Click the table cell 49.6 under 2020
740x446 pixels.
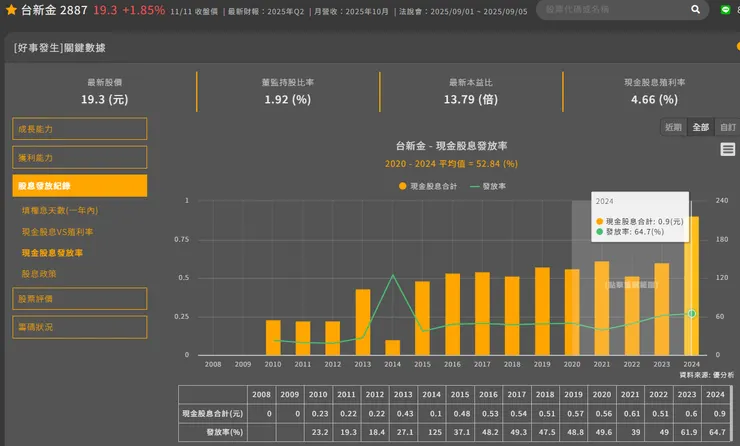602,432
